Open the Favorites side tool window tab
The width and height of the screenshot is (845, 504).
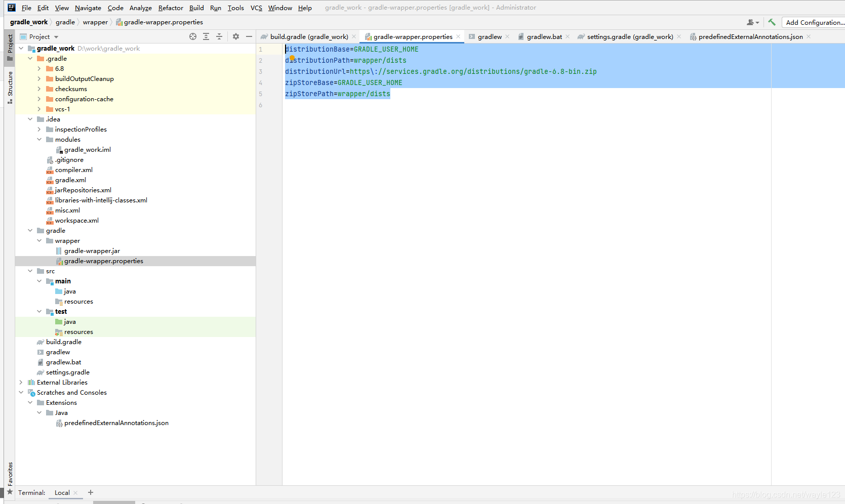[x=10, y=478]
